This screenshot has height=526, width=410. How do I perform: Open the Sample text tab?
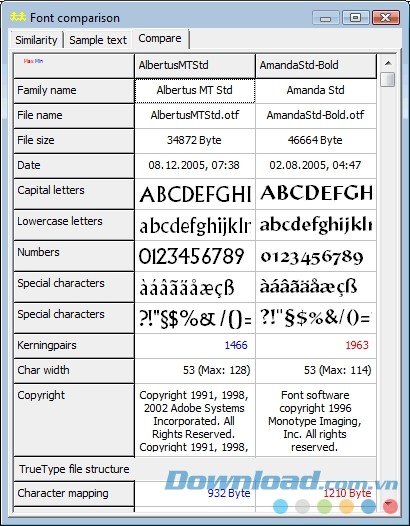click(x=98, y=40)
